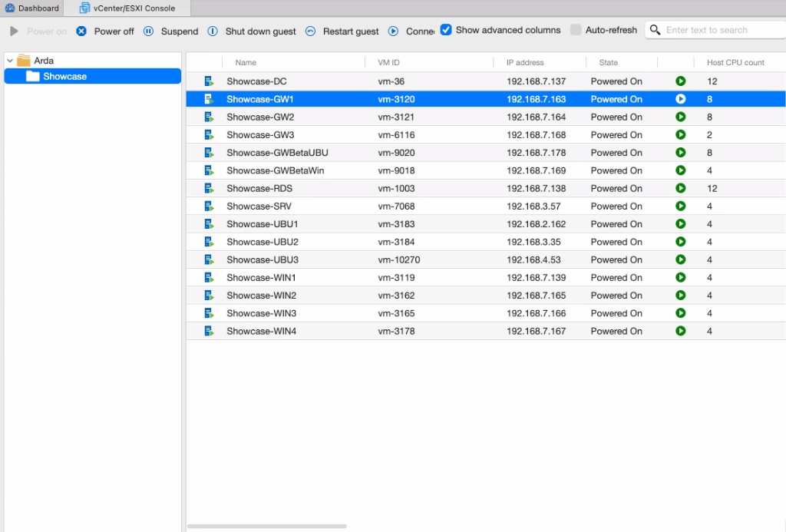
Task: Collapse the Arda tree node
Action: (10, 61)
